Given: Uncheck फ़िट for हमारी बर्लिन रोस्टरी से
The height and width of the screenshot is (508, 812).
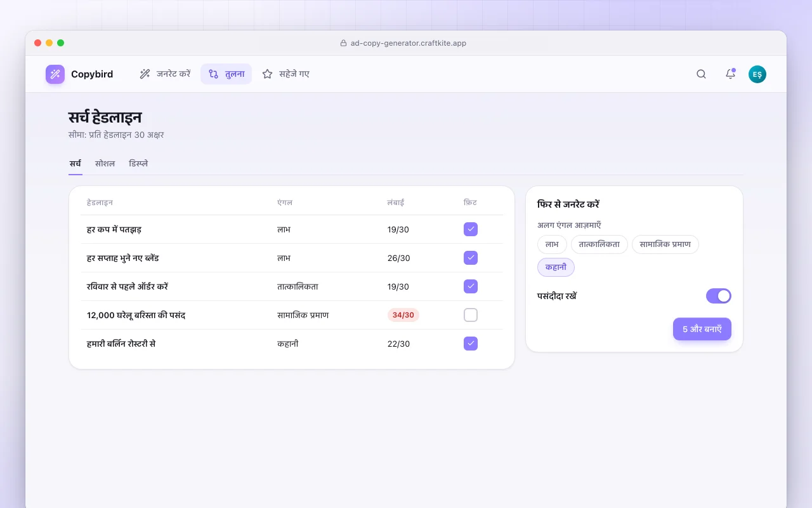Looking at the screenshot, I should coord(471,344).
